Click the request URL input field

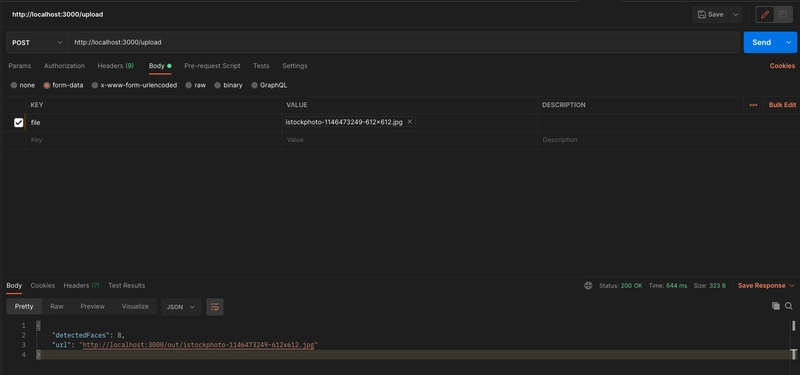[x=404, y=42]
